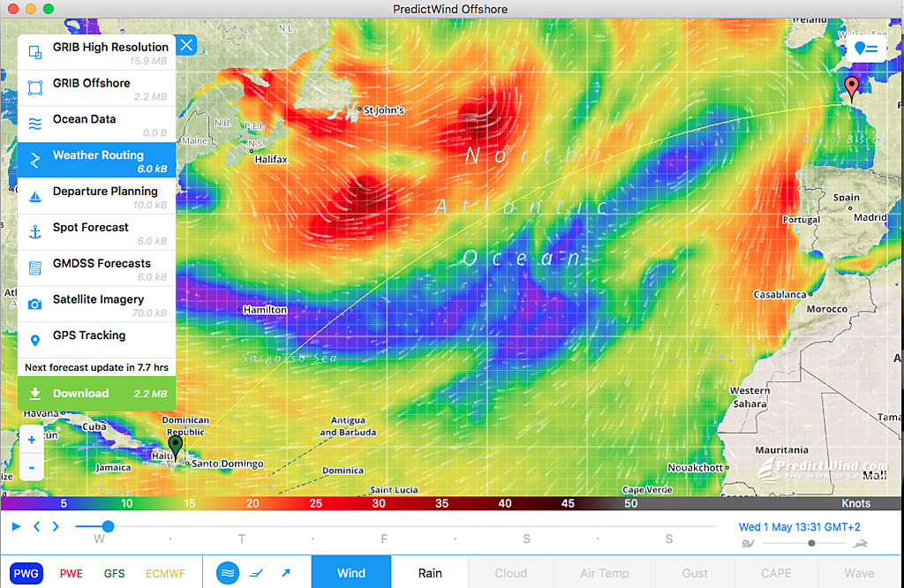904x588 pixels.
Task: Open Satellite Imagery entry
Action: pyautogui.click(x=97, y=305)
